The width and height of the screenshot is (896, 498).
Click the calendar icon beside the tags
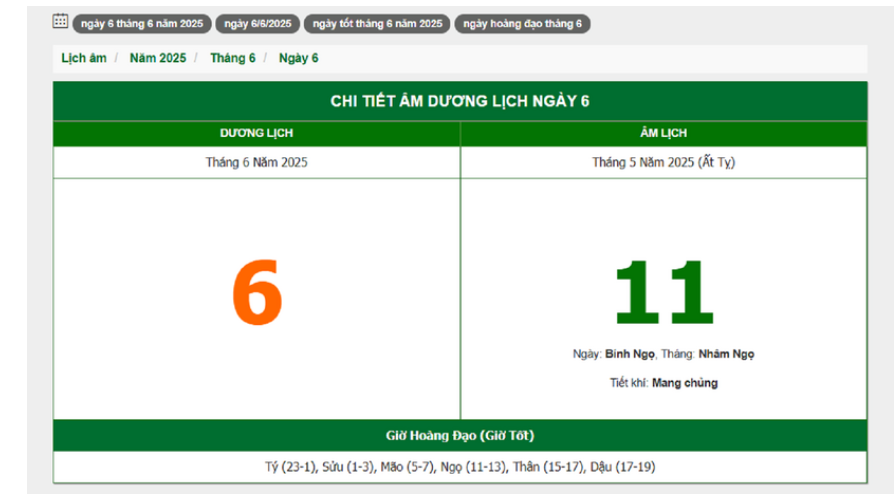[x=60, y=22]
